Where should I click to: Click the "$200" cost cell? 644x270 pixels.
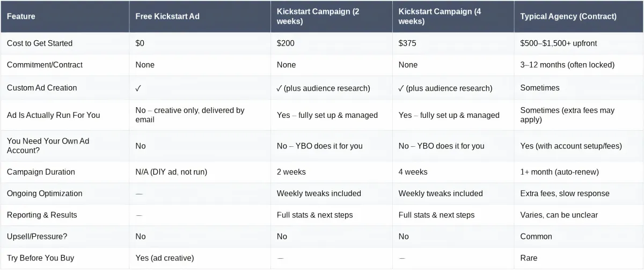pos(286,43)
